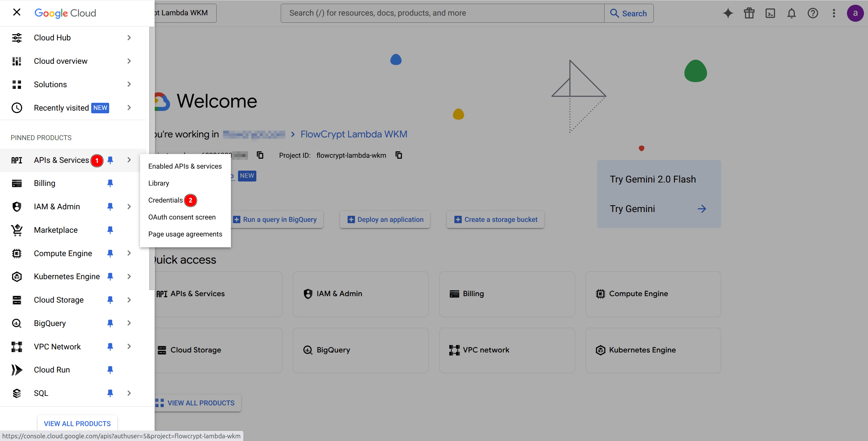Click the Recently visited clock icon
868x441 pixels.
[x=17, y=108]
